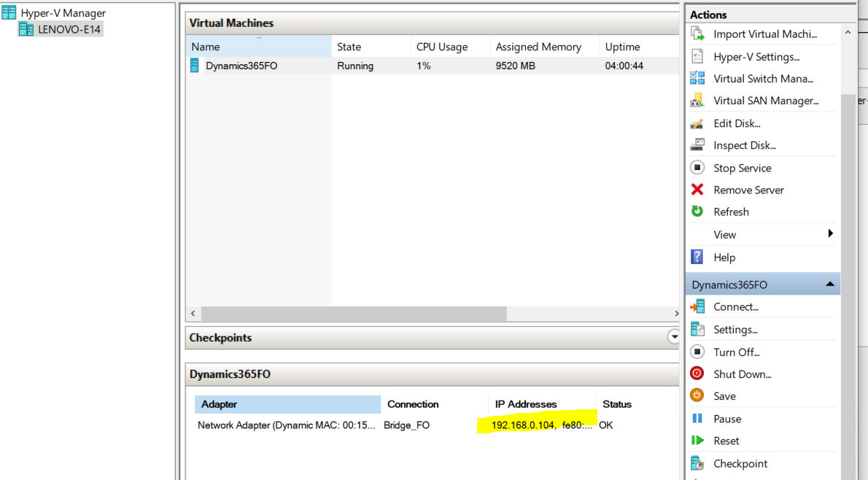The image size is (868, 480).
Task: Select Connect for the Dynamics365FO VM
Action: tap(736, 306)
